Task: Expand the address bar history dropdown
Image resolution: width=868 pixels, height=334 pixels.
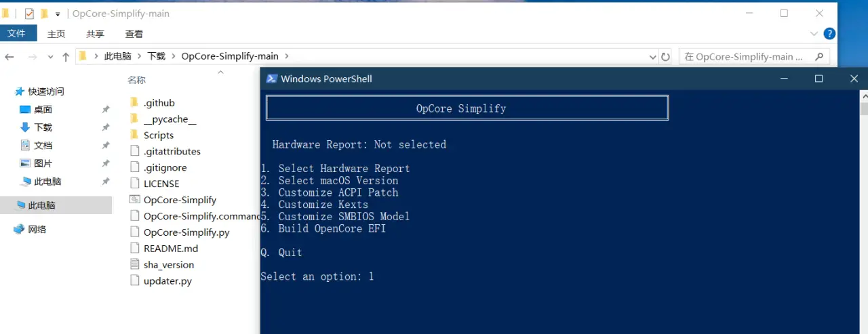Action: point(652,57)
